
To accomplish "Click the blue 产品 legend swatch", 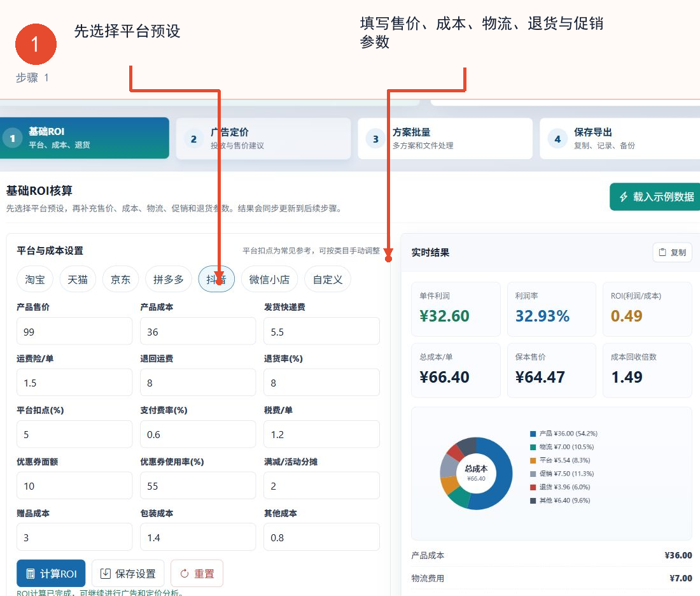I will tap(533, 434).
